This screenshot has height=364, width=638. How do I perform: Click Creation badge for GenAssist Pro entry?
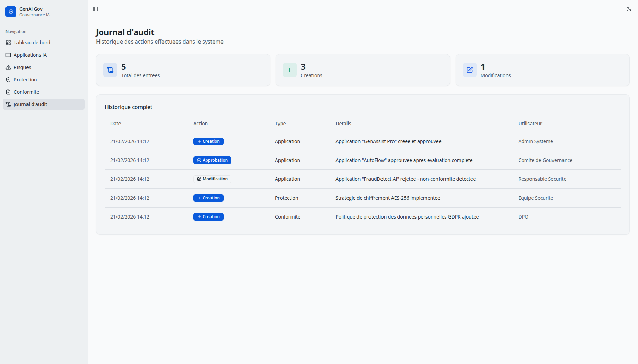[208, 141]
